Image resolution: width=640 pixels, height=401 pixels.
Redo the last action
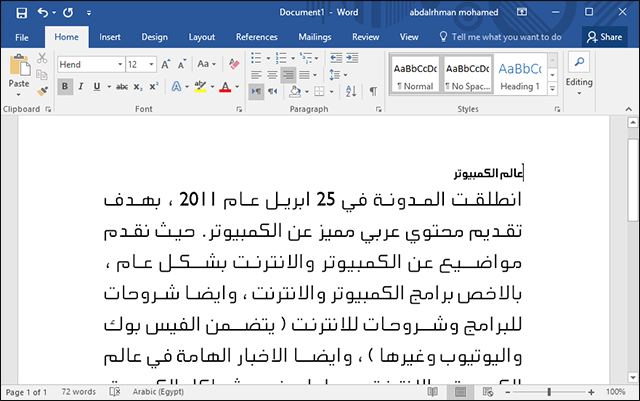pyautogui.click(x=68, y=13)
